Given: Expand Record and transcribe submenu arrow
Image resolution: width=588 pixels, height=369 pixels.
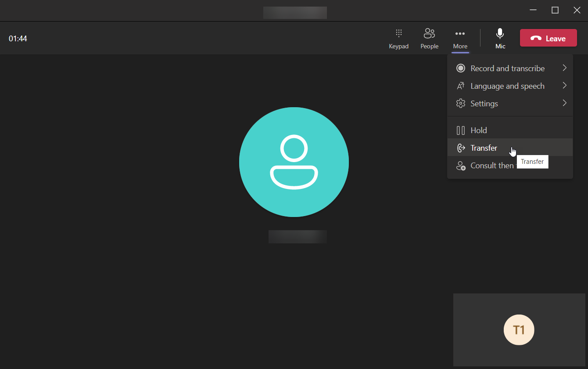Looking at the screenshot, I should [564, 68].
